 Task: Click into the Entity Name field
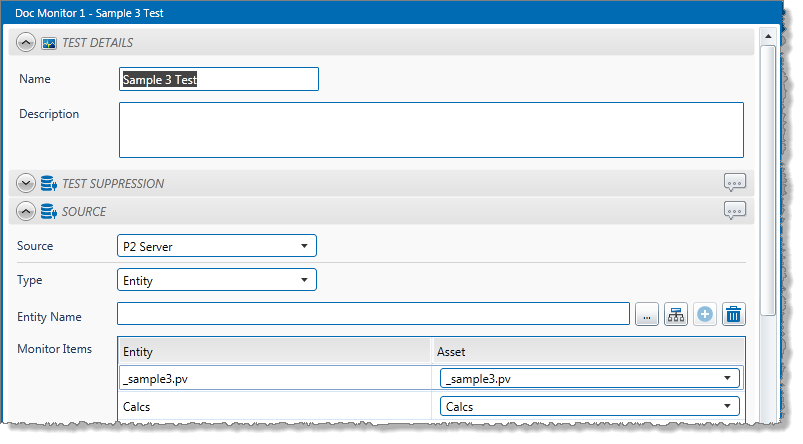[x=373, y=313]
